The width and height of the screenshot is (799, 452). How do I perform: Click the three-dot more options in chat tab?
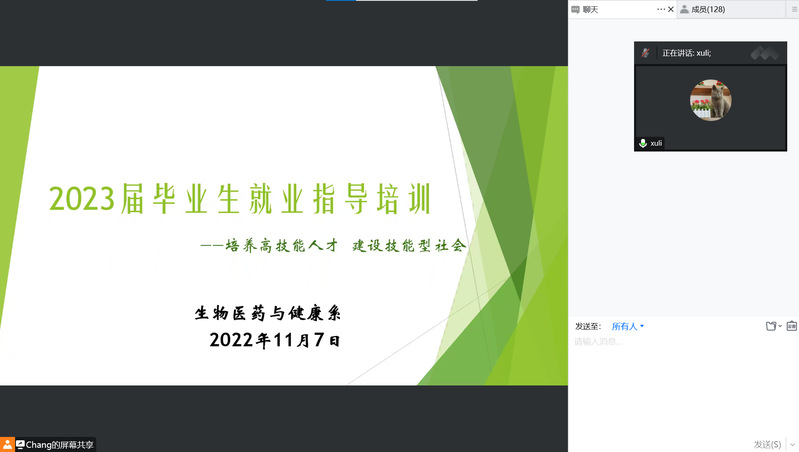coord(660,9)
